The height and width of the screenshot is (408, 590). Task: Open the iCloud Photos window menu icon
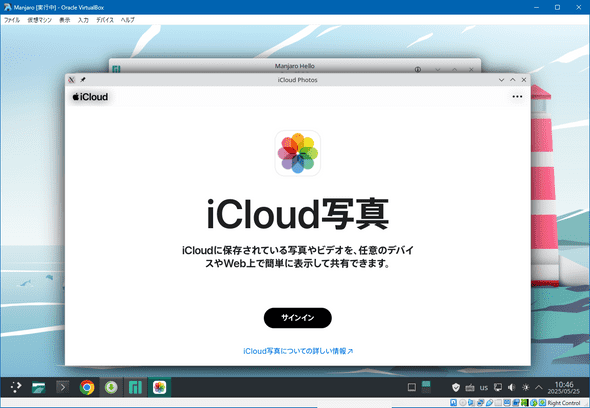(71, 80)
